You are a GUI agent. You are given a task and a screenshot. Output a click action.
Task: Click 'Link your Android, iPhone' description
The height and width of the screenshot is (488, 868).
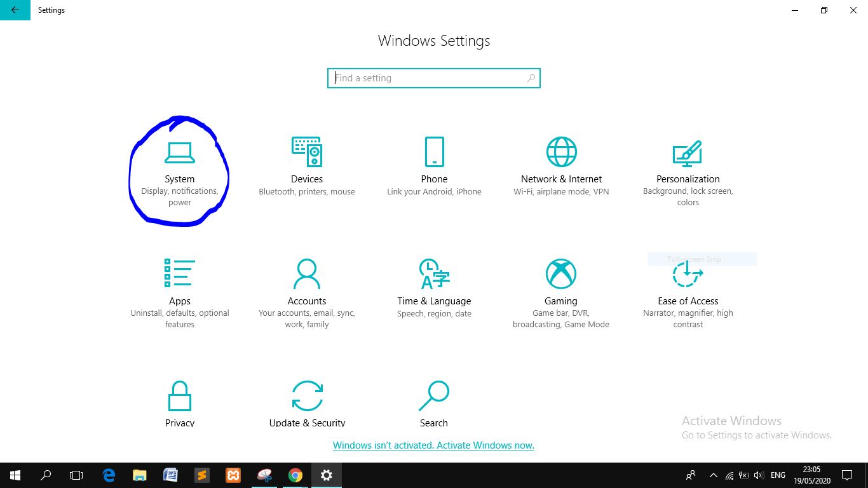tap(434, 192)
